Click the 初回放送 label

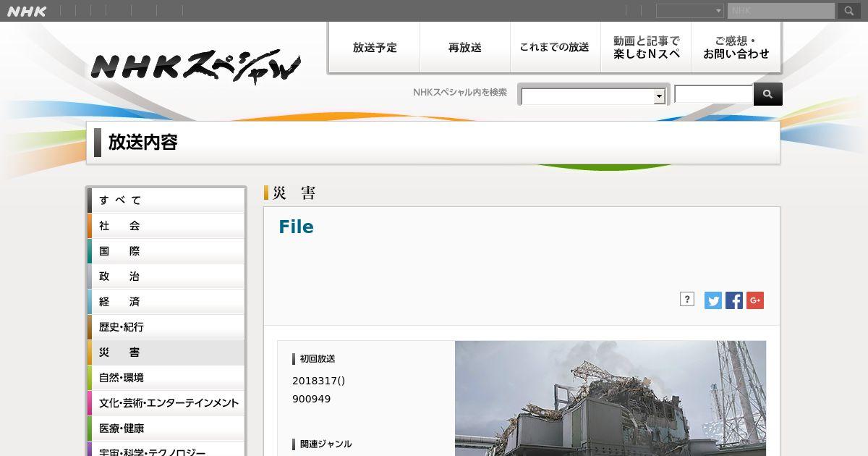(x=318, y=358)
